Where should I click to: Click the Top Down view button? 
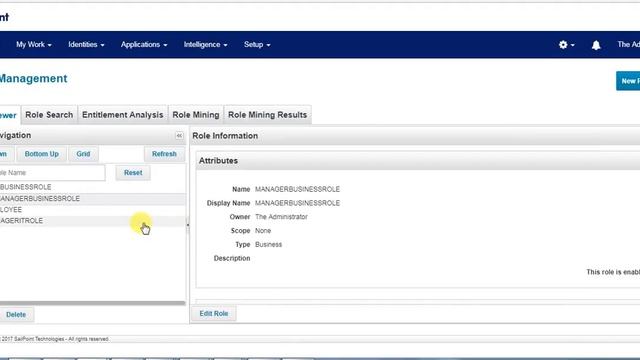[6, 154]
